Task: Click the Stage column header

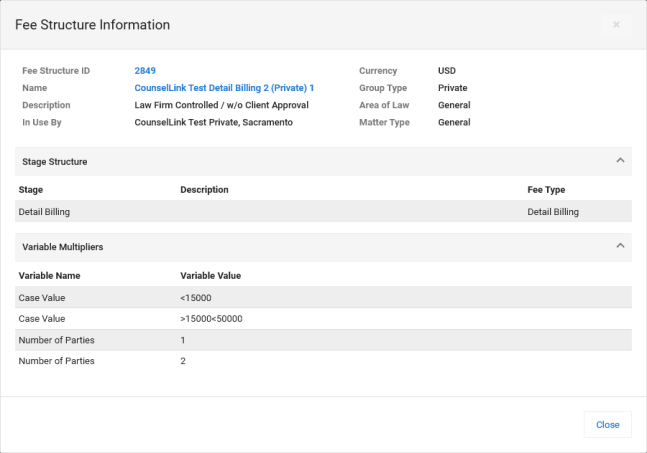Action: coord(31,189)
